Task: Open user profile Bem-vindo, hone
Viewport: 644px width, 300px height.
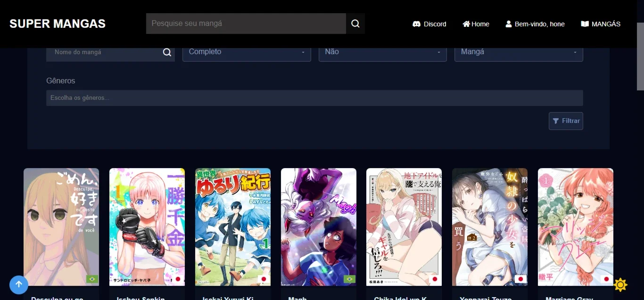Action: tap(535, 24)
